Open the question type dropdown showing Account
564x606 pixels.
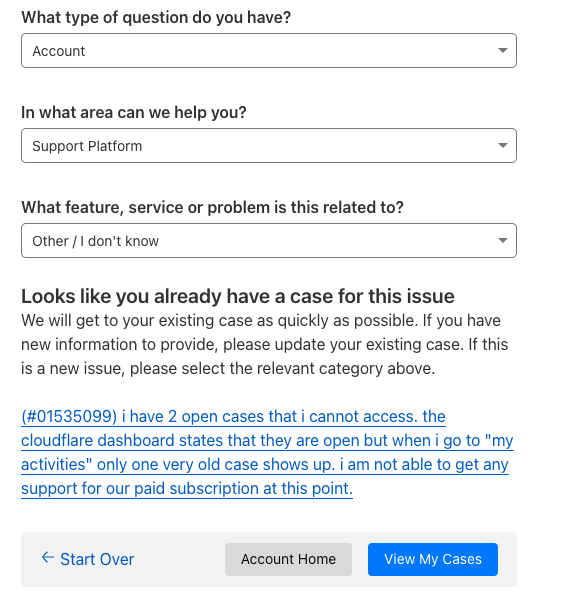tap(269, 51)
